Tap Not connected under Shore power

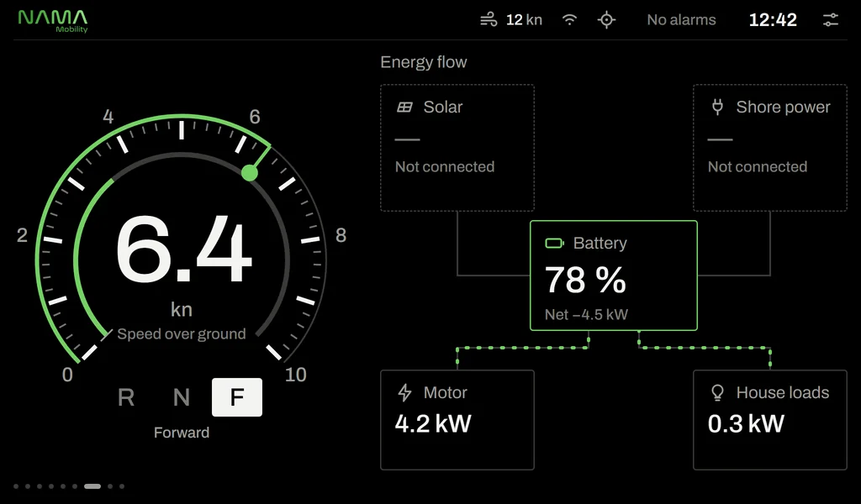coord(758,166)
